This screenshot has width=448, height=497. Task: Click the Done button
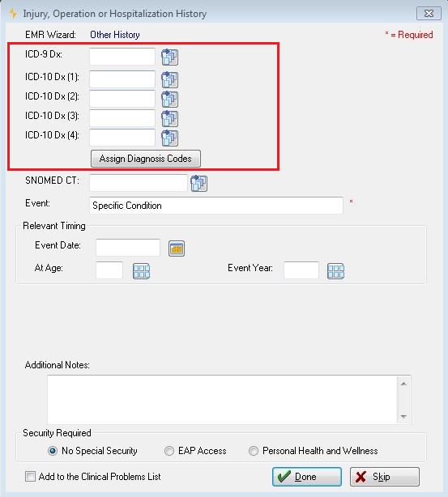[307, 477]
